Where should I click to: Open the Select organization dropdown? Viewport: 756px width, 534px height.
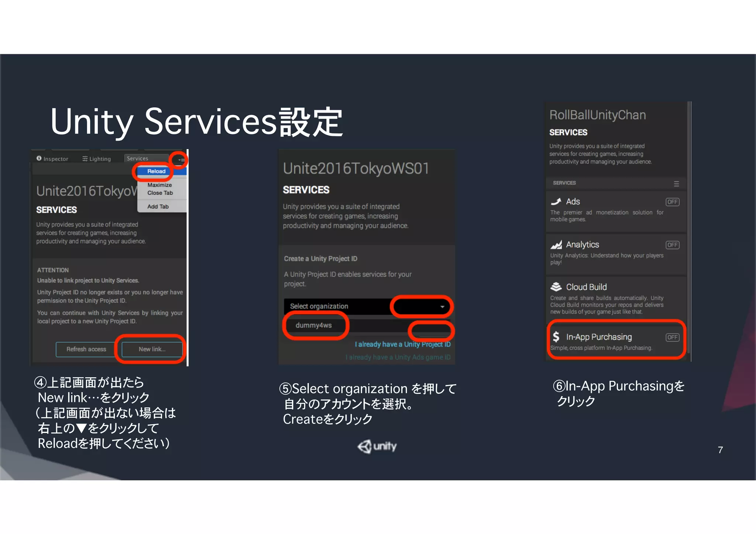[x=367, y=306]
